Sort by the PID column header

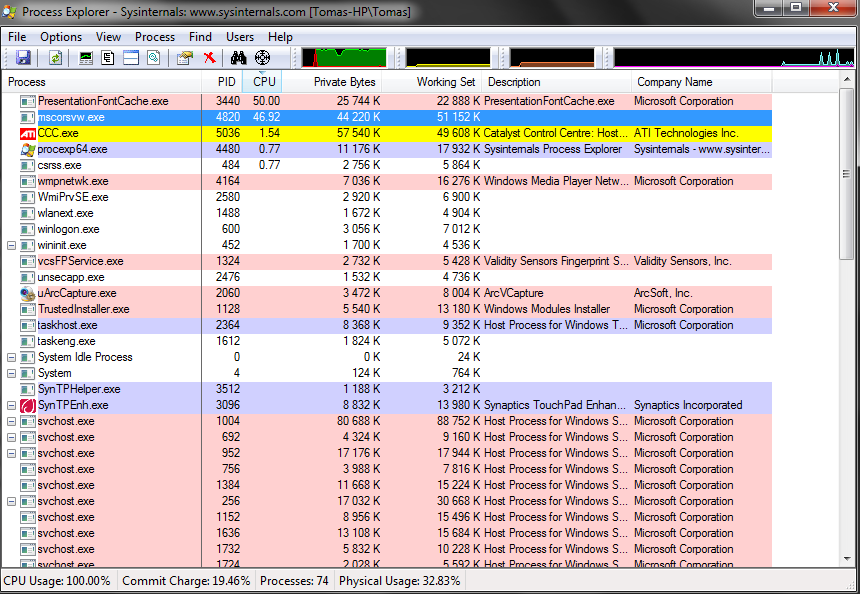point(222,82)
